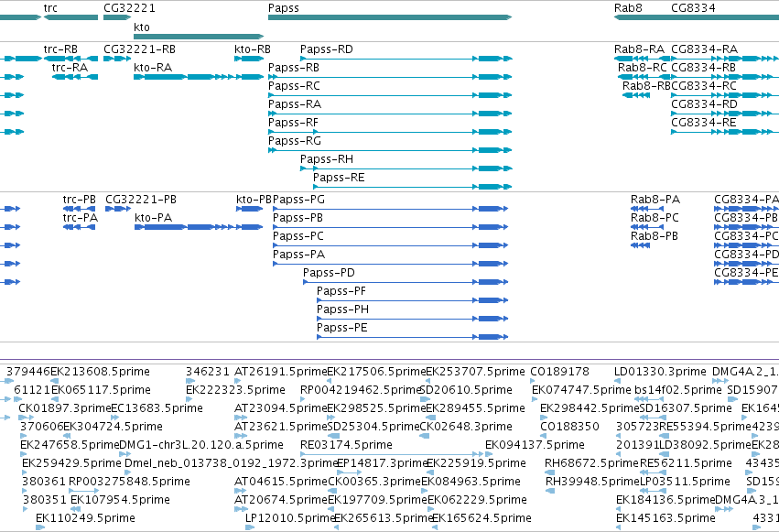The image size is (779, 532).
Task: Click EST DMG1-chr3L.20.120.a.5prime
Action: click(125, 454)
